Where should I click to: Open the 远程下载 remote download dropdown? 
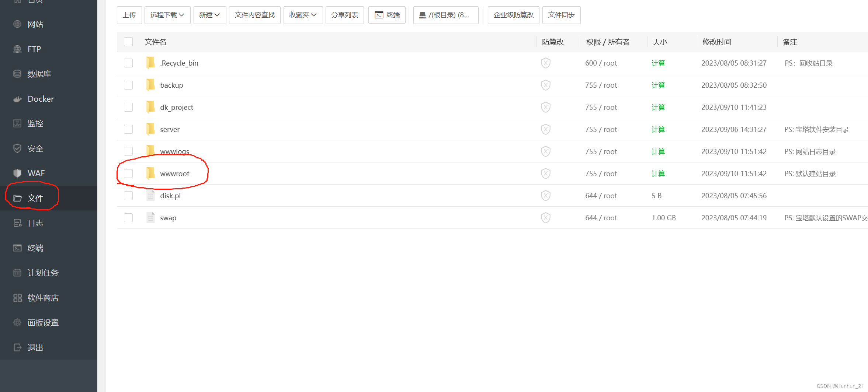tap(167, 15)
